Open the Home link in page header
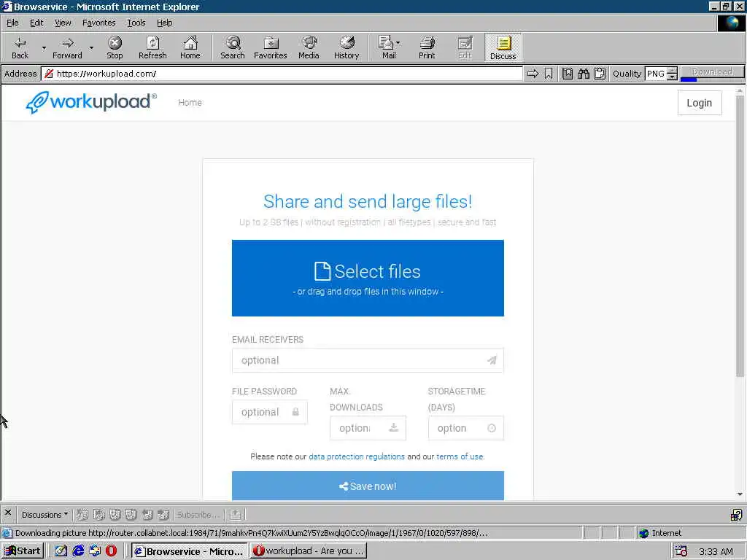Screen dimensions: 747x560 190,102
